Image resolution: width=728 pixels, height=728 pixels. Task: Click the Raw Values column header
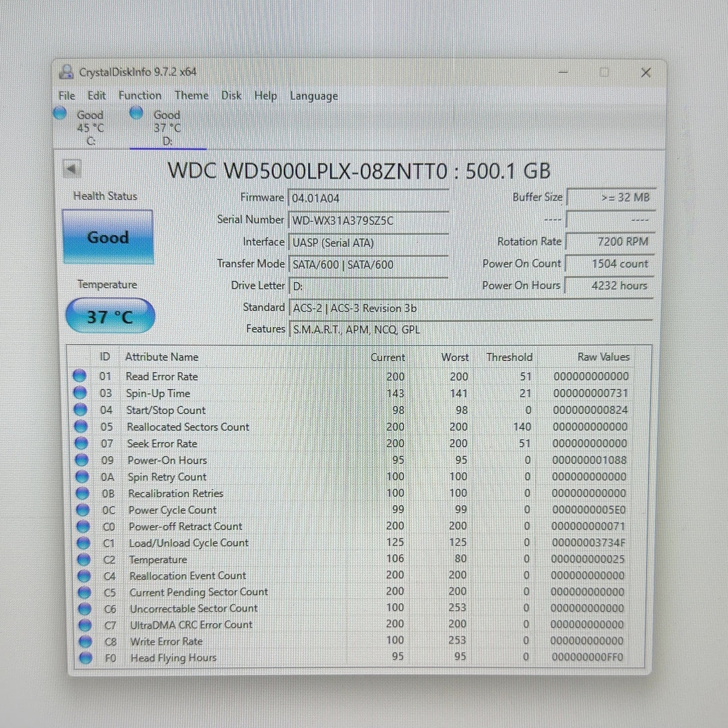click(604, 357)
